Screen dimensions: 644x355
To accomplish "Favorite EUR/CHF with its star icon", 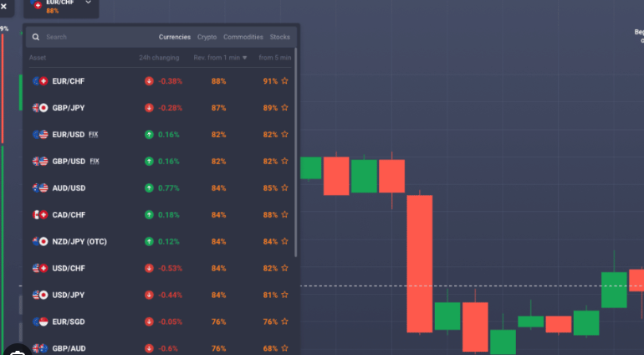I will 285,81.
